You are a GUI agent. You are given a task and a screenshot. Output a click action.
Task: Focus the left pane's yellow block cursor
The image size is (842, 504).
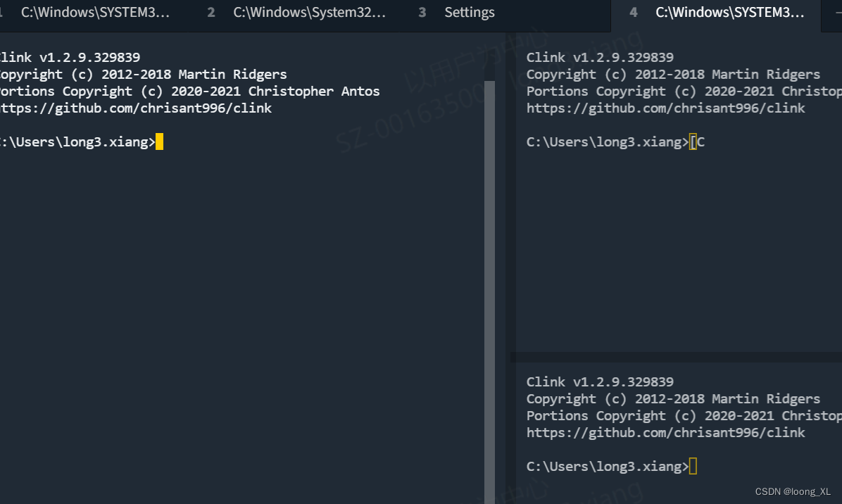160,141
